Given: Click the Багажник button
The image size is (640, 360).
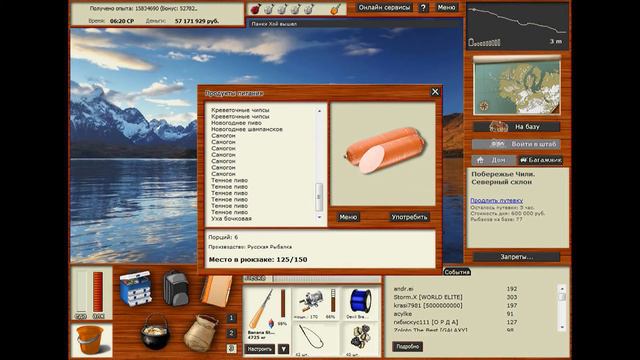Looking at the screenshot, I should click(541, 160).
